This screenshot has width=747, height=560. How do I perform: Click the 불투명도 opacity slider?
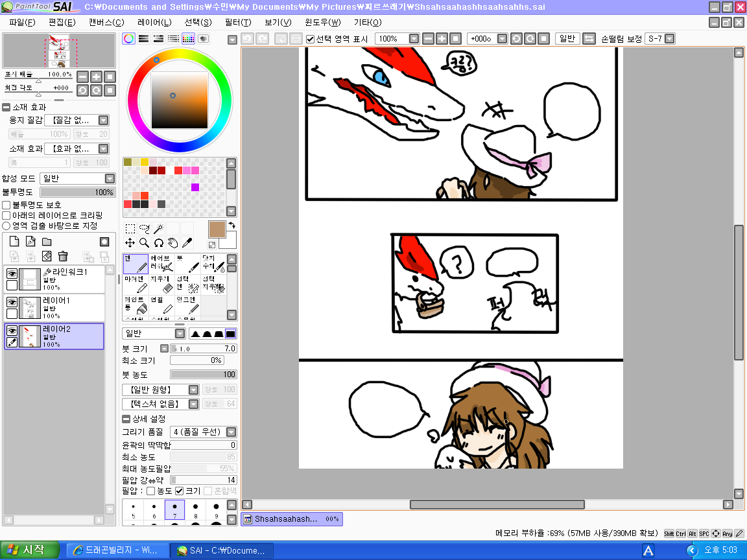78,192
